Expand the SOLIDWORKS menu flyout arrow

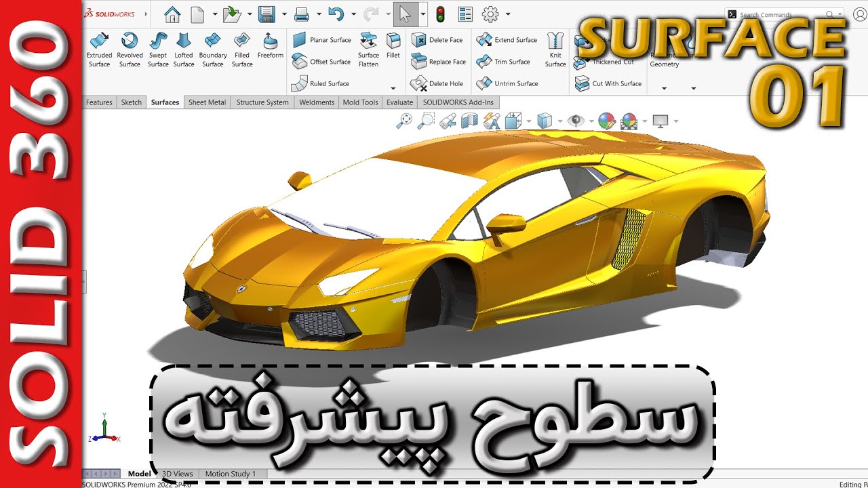point(146,14)
